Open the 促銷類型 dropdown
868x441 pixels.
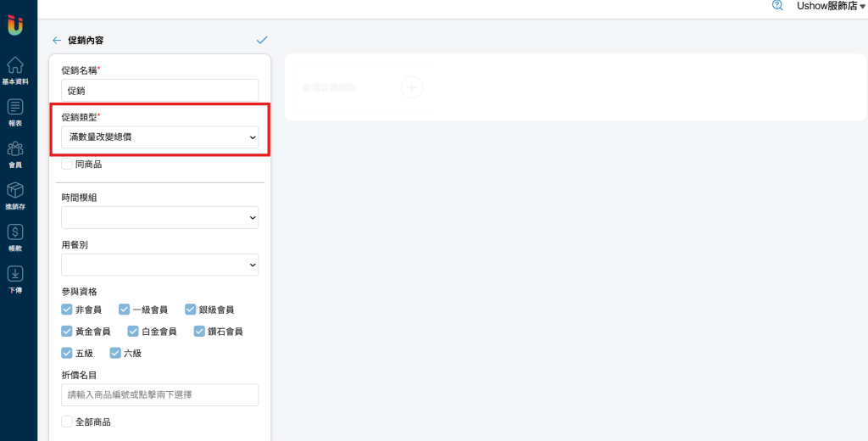(x=160, y=137)
